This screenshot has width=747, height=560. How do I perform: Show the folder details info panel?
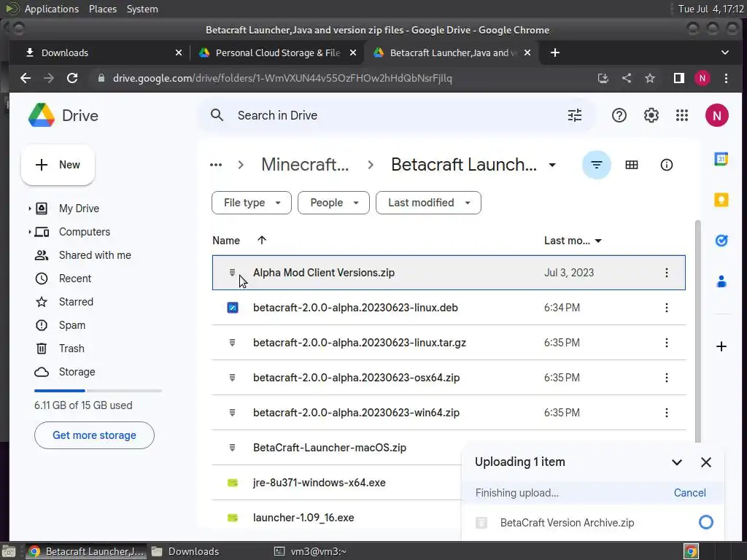(x=666, y=165)
